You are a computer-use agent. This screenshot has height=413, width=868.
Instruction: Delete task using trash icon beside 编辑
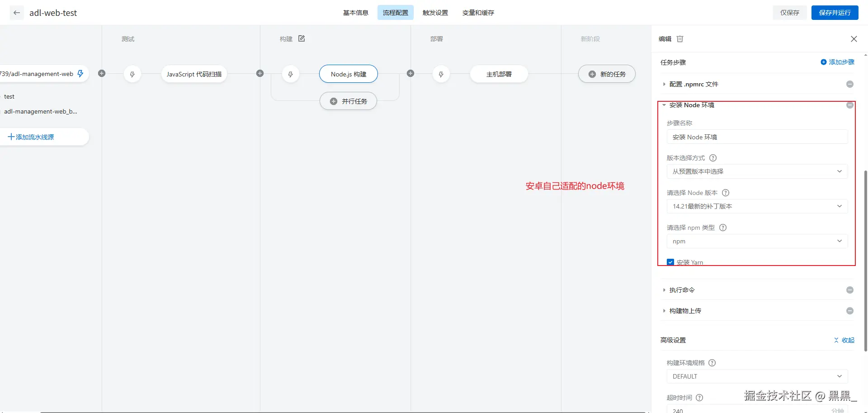tap(680, 39)
